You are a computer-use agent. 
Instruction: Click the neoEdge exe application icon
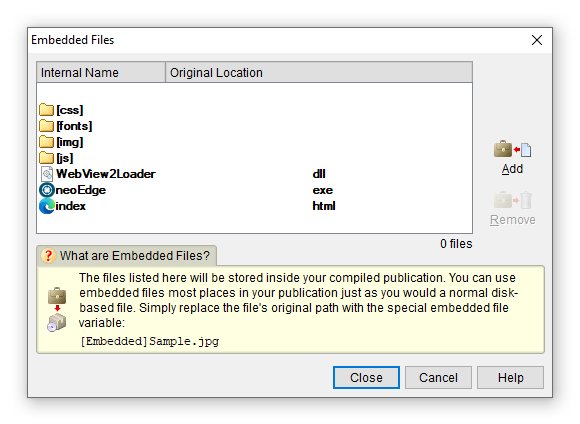pyautogui.click(x=47, y=190)
